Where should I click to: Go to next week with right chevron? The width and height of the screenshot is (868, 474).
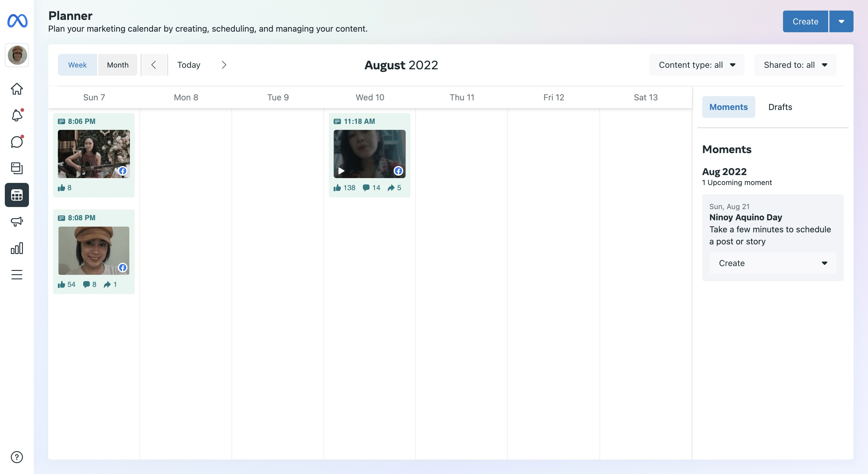click(224, 65)
